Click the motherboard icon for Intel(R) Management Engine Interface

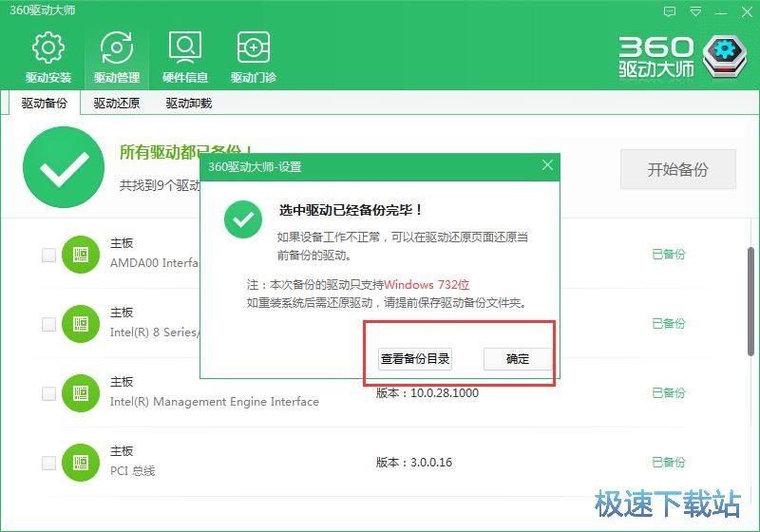tap(81, 393)
